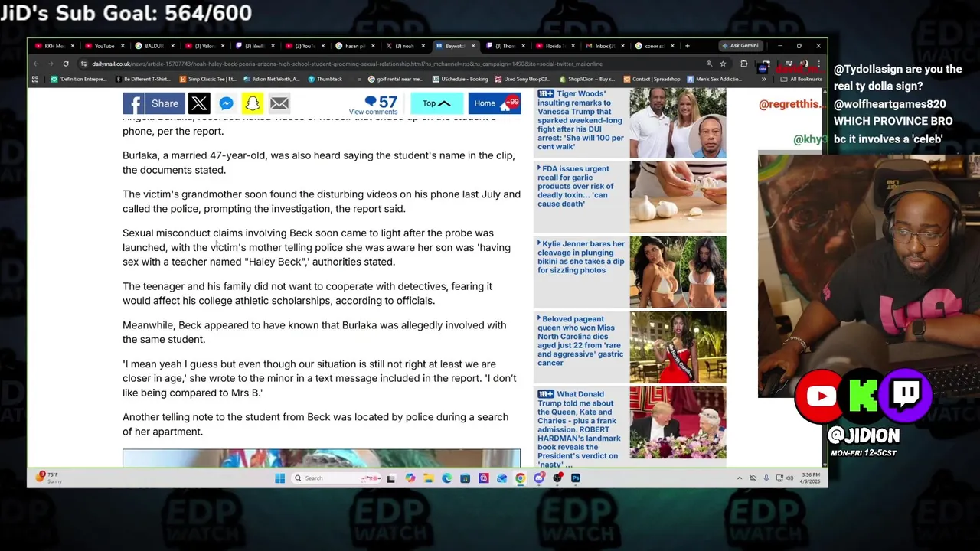Open Photoshop from the taskbar

[576, 478]
